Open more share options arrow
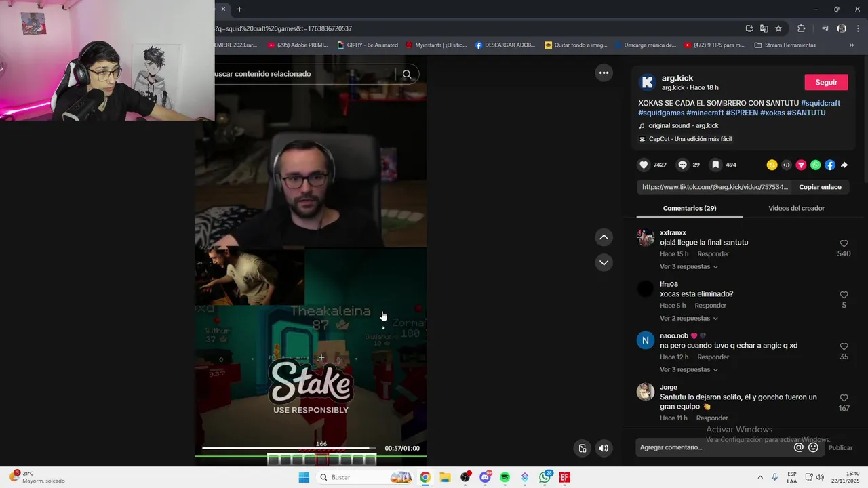 pyautogui.click(x=844, y=165)
